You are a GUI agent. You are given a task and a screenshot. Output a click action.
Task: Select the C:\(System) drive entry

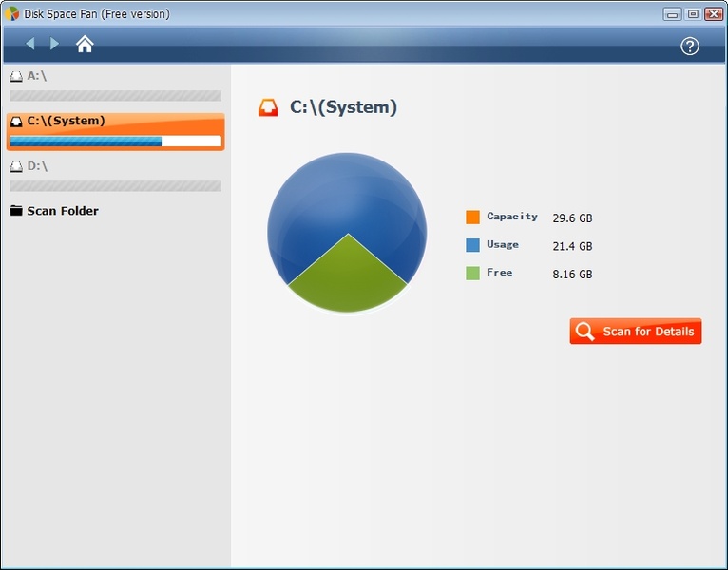pyautogui.click(x=116, y=131)
